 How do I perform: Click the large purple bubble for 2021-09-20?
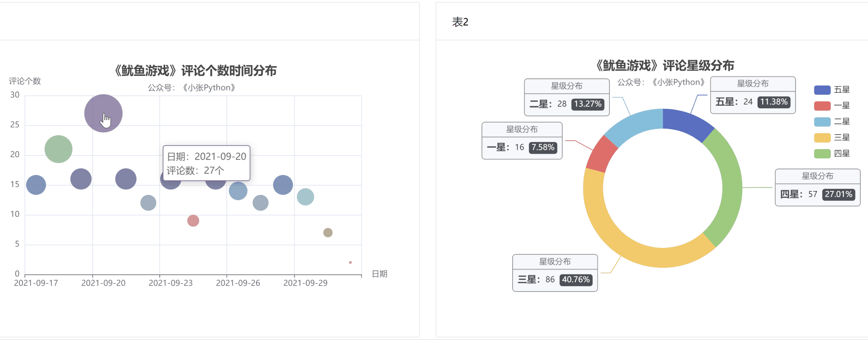tap(104, 113)
